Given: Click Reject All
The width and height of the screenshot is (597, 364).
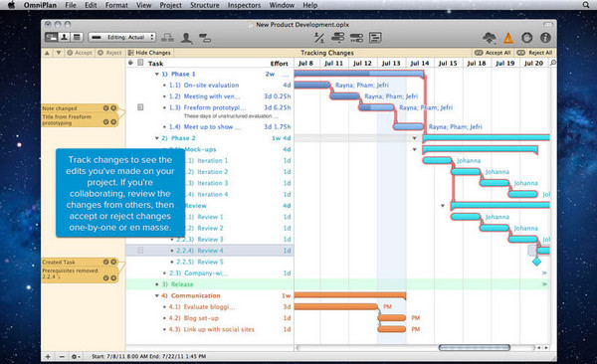Looking at the screenshot, I should (x=534, y=53).
